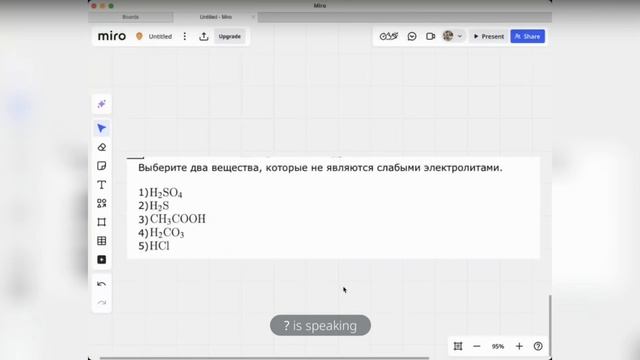Open the comments panel

click(412, 36)
